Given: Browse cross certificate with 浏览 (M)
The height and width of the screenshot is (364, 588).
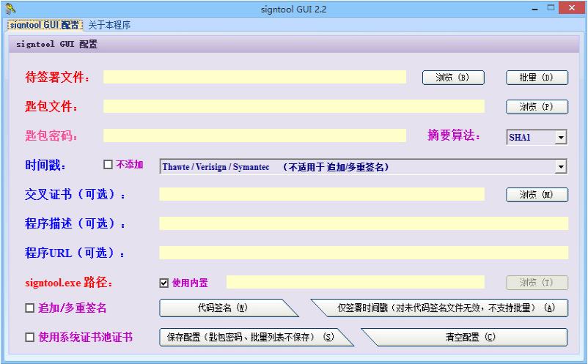Looking at the screenshot, I should point(537,195).
